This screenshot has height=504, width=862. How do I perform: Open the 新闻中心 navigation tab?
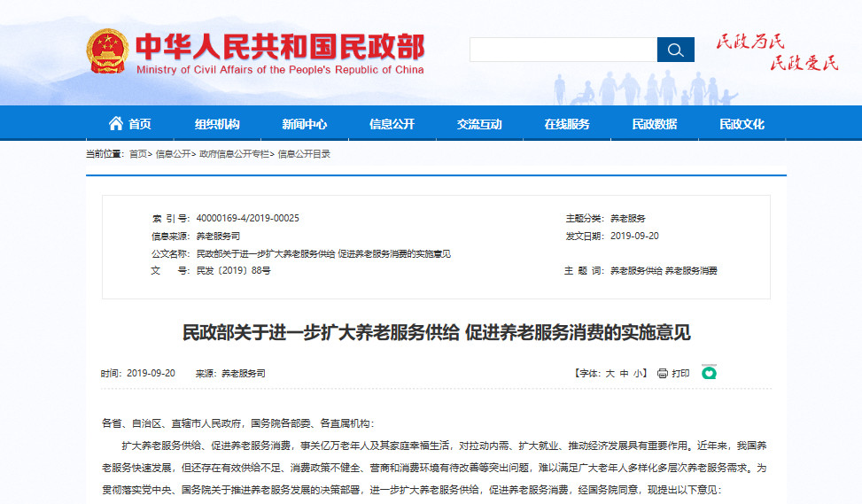(305, 124)
